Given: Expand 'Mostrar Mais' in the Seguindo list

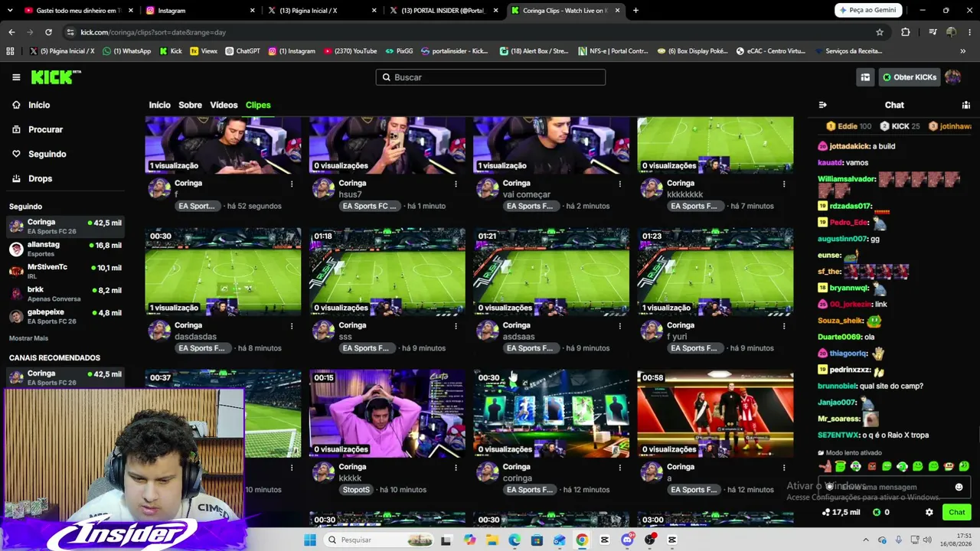Looking at the screenshot, I should (28, 338).
